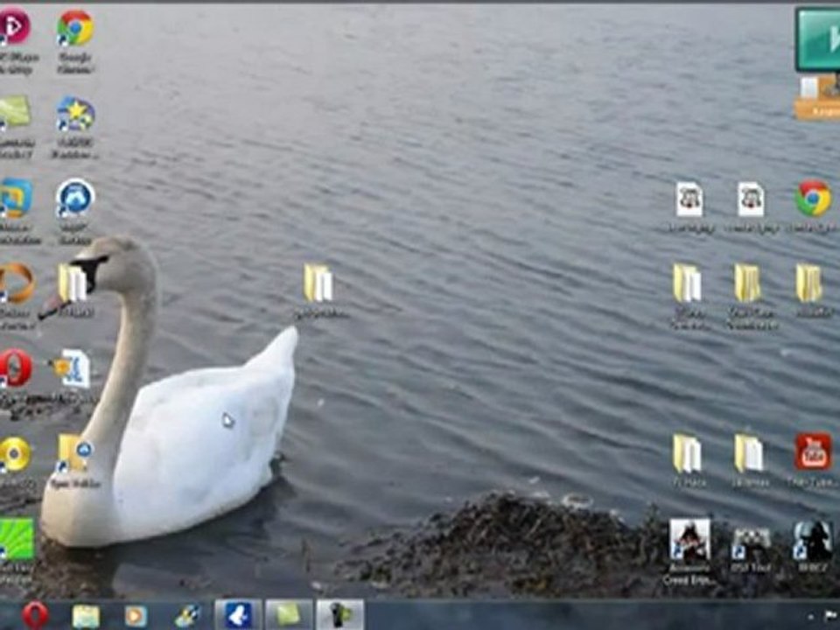
Task: Launch Windows Media Player from the taskbar
Action: click(x=136, y=616)
